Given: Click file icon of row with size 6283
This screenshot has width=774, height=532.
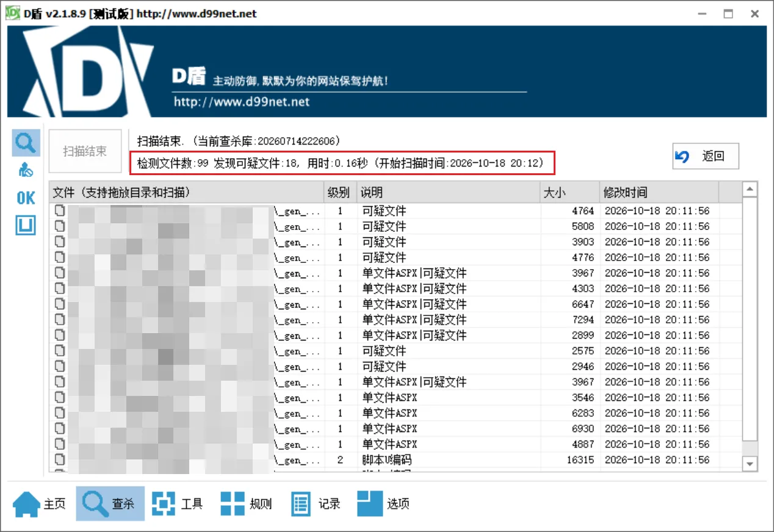Looking at the screenshot, I should click(x=59, y=413).
